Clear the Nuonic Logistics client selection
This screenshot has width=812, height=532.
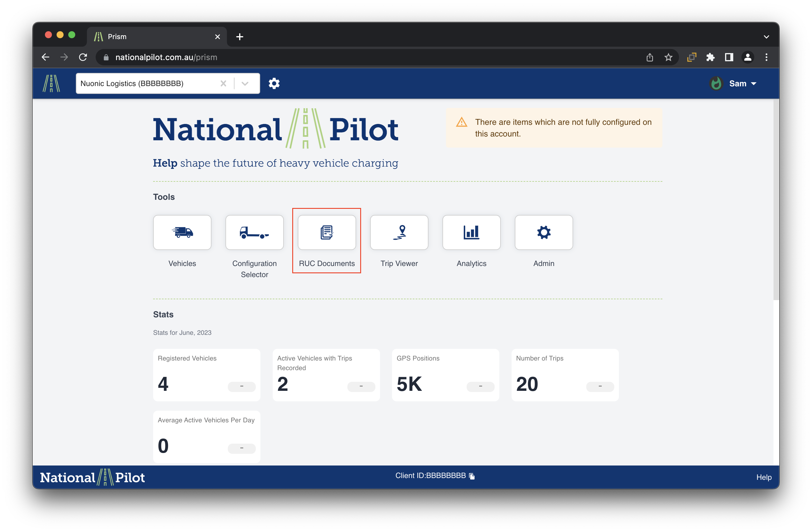tap(223, 83)
